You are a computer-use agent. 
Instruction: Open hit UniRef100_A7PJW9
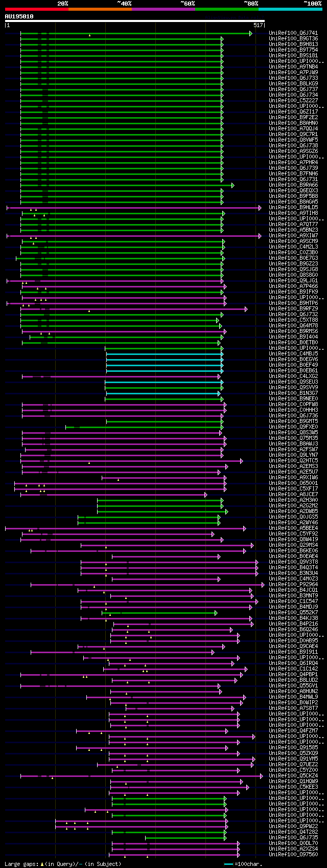293,73
